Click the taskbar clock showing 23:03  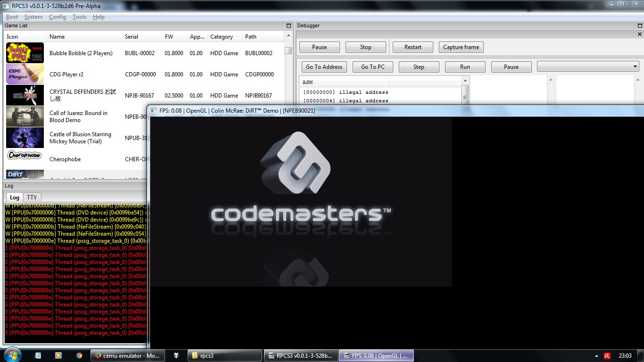[625, 356]
